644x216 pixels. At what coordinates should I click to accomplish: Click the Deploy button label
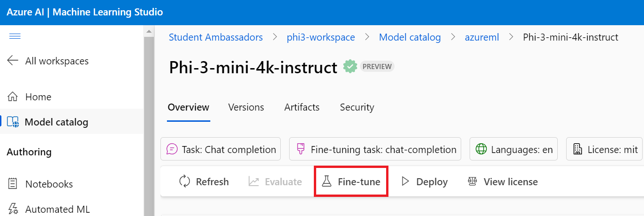pyautogui.click(x=432, y=181)
